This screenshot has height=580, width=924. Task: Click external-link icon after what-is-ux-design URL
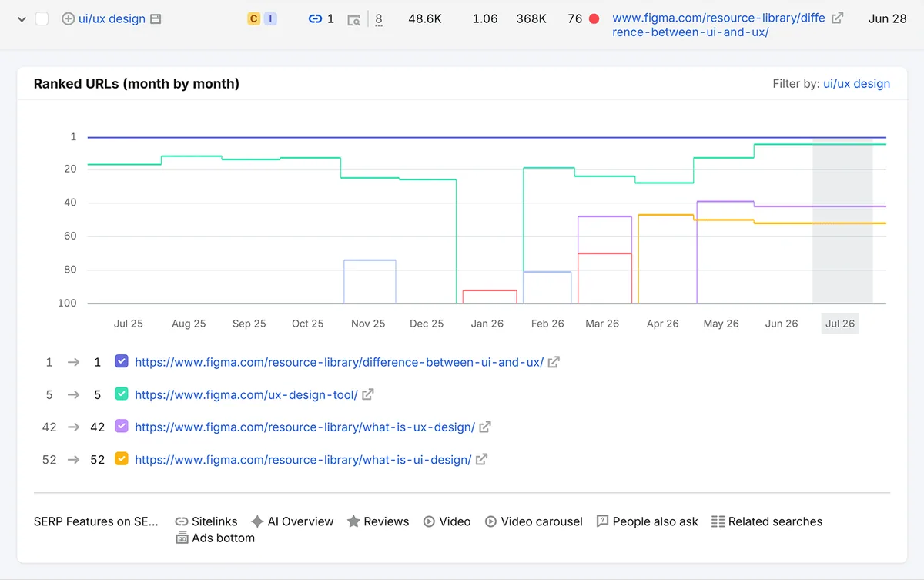[485, 427]
